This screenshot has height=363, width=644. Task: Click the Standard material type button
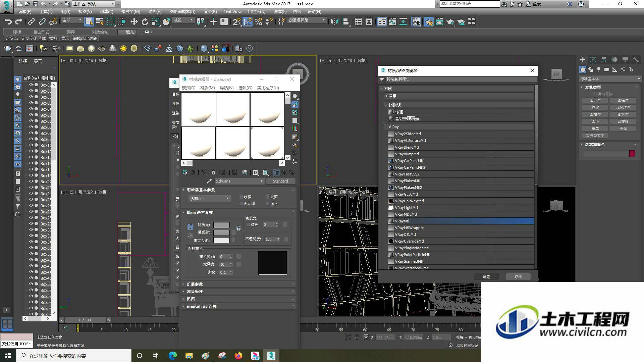280,181
